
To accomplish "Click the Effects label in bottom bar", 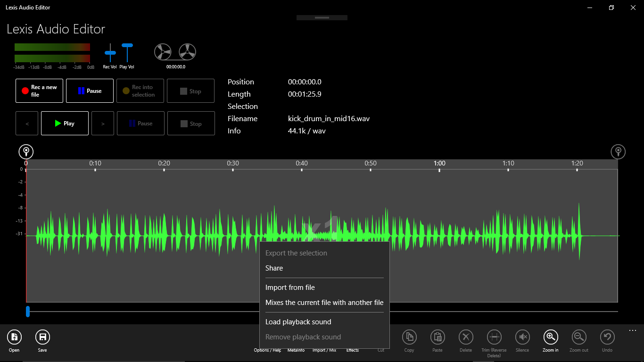I will (353, 350).
